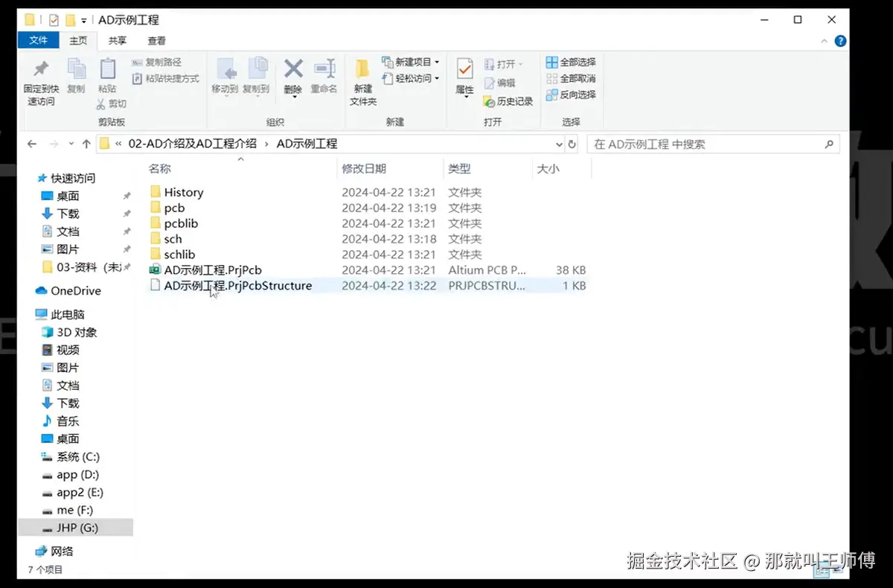Open the 文件 menu tab
893x588 pixels.
tap(38, 40)
